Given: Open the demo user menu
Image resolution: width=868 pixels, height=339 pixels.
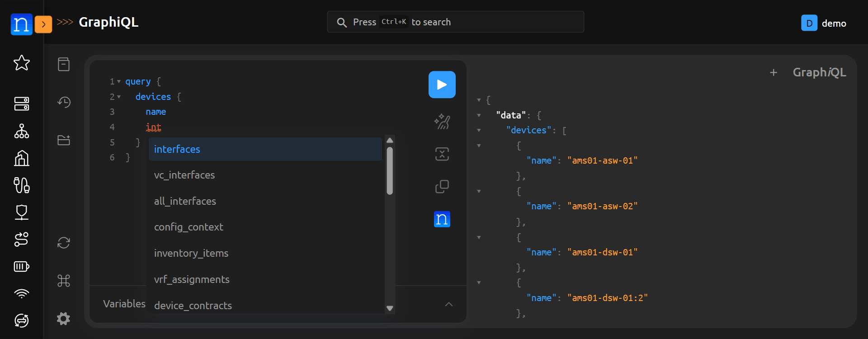Looking at the screenshot, I should [x=824, y=23].
